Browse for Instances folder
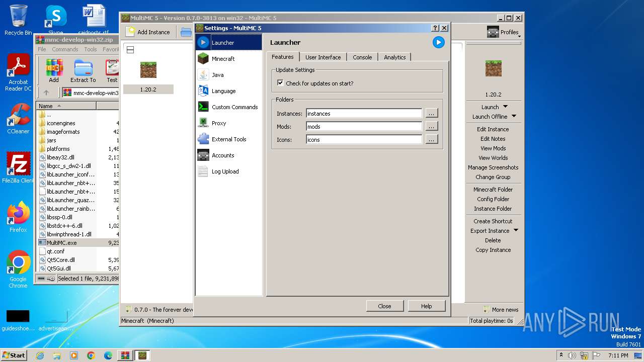The width and height of the screenshot is (644, 362). [432, 113]
